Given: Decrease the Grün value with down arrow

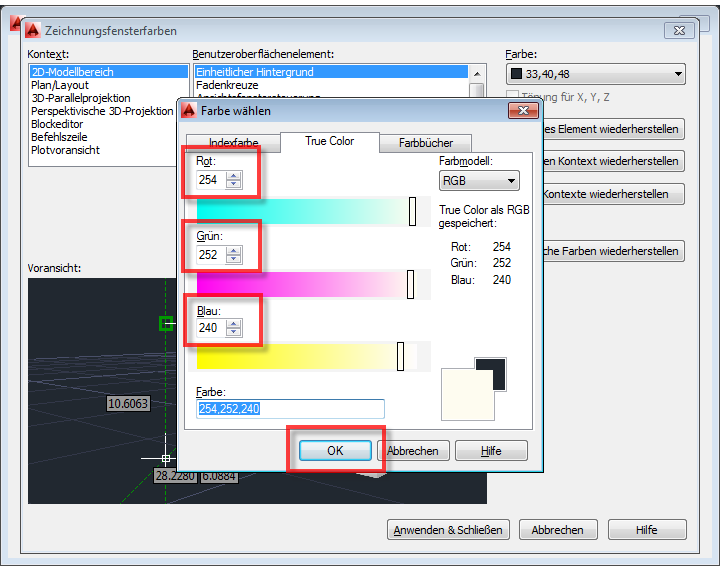Looking at the screenshot, I should (234, 259).
